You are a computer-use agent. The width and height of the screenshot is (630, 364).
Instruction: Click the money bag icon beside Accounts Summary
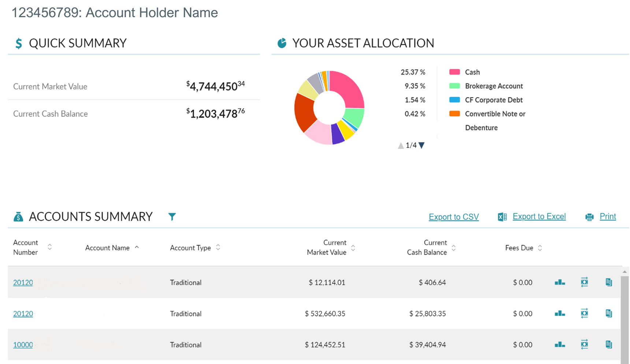coord(18,216)
